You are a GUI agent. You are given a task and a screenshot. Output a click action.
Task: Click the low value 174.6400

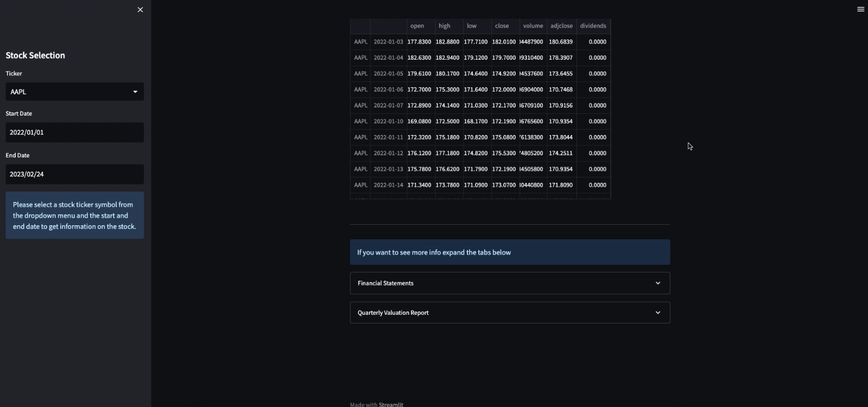(477, 74)
